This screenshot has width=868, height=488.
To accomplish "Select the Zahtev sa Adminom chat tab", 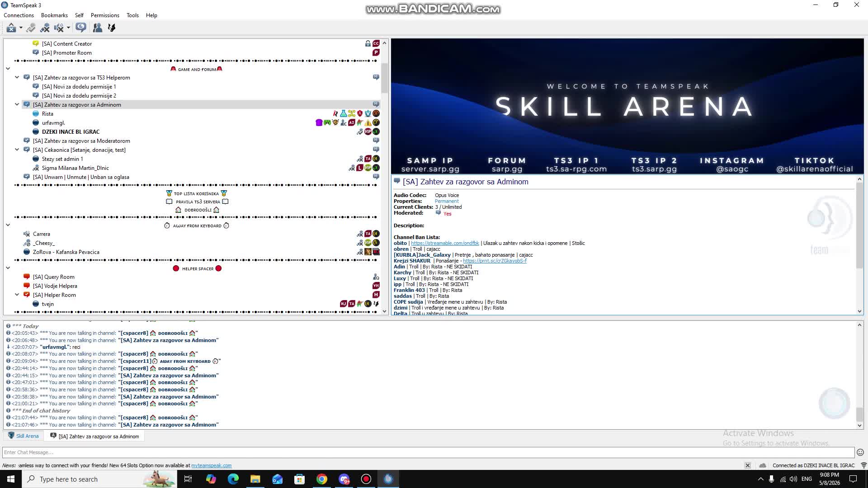I will [x=94, y=436].
